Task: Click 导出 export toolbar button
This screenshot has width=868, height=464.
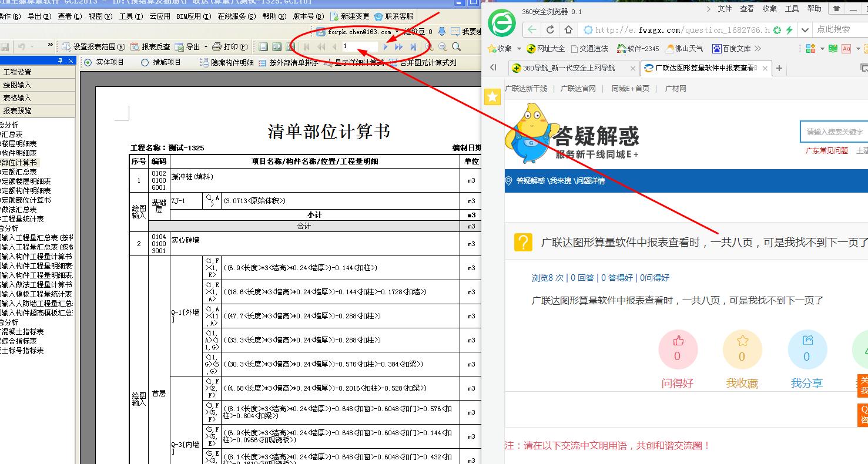Action: pos(187,47)
